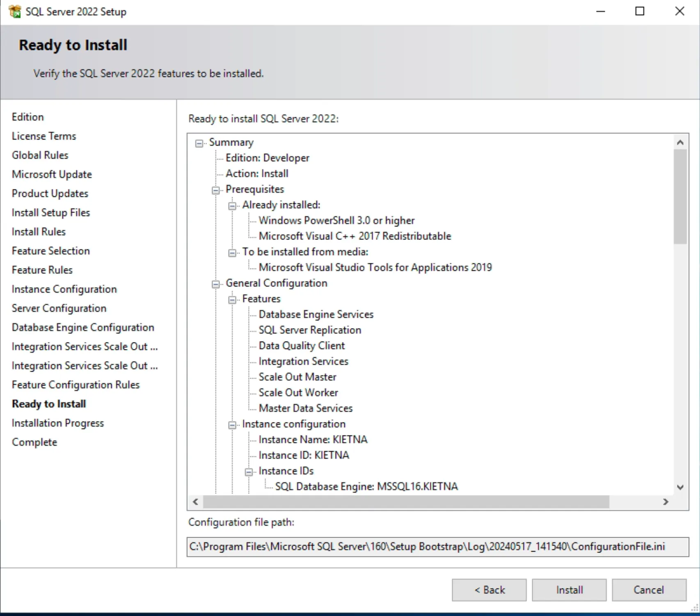Select Product Updates step
Image resolution: width=700 pixels, height=616 pixels.
(50, 194)
